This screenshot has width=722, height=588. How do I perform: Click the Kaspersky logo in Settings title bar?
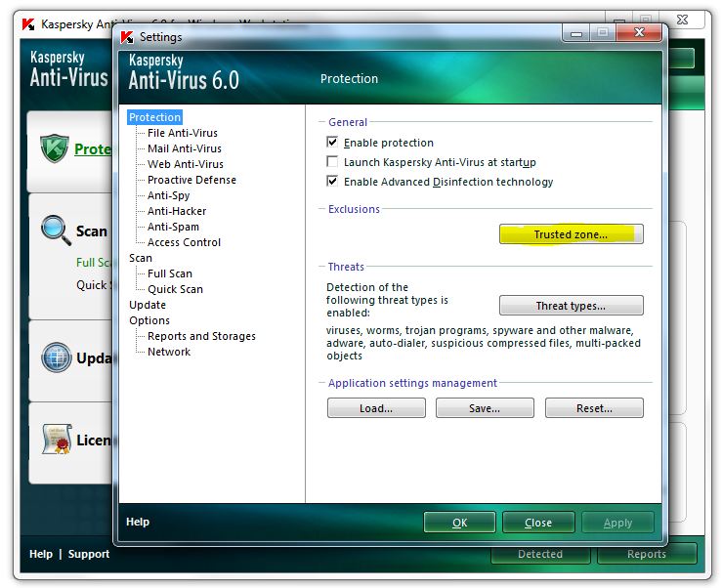tap(126, 37)
